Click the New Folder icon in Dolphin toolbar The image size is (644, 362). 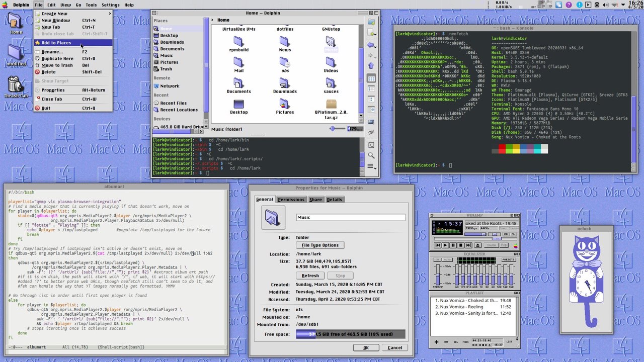(x=371, y=22)
